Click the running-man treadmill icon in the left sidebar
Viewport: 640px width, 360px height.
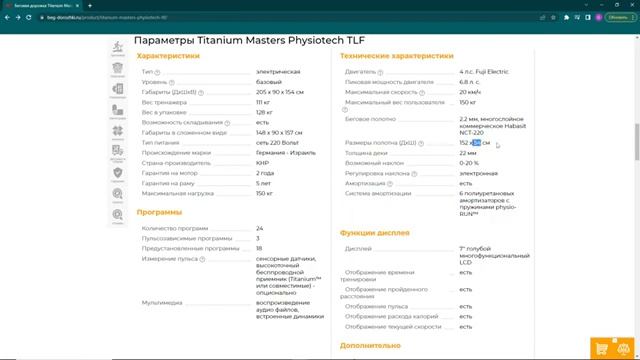point(118,47)
